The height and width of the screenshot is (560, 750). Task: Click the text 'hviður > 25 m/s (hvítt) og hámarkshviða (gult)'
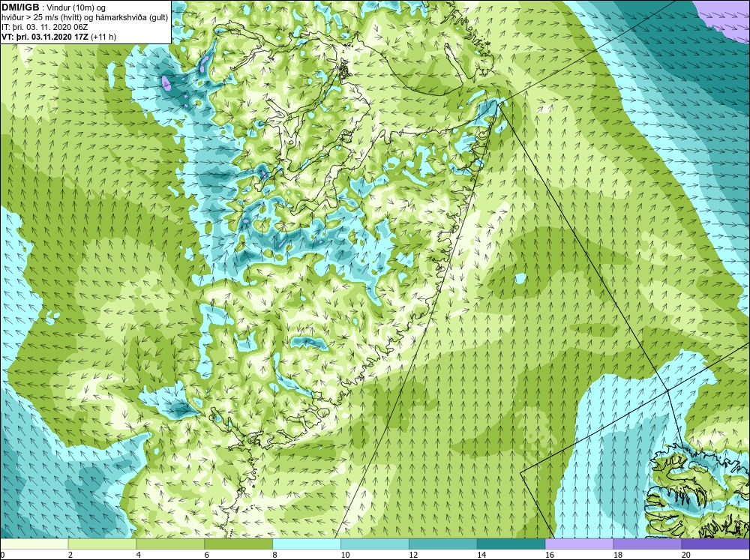[85, 17]
